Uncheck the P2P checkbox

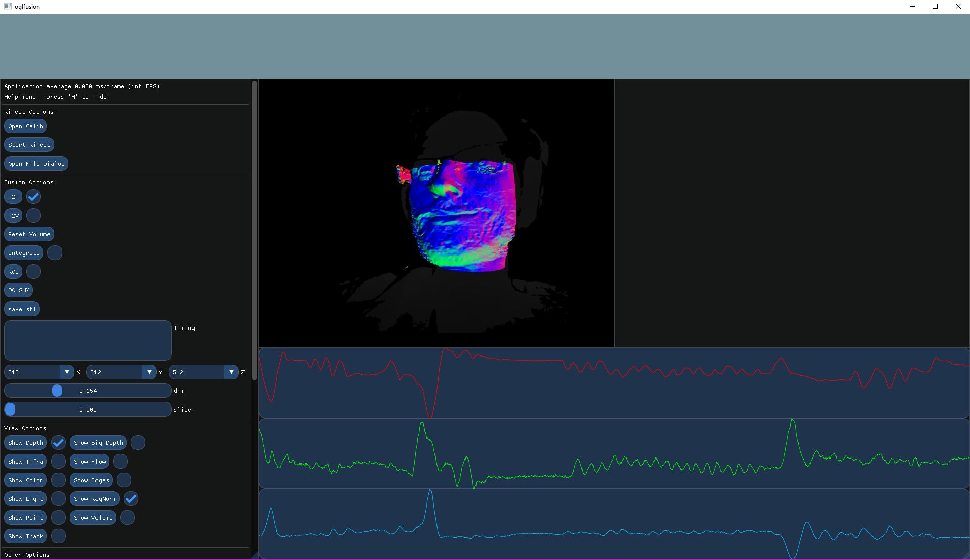[x=34, y=197]
